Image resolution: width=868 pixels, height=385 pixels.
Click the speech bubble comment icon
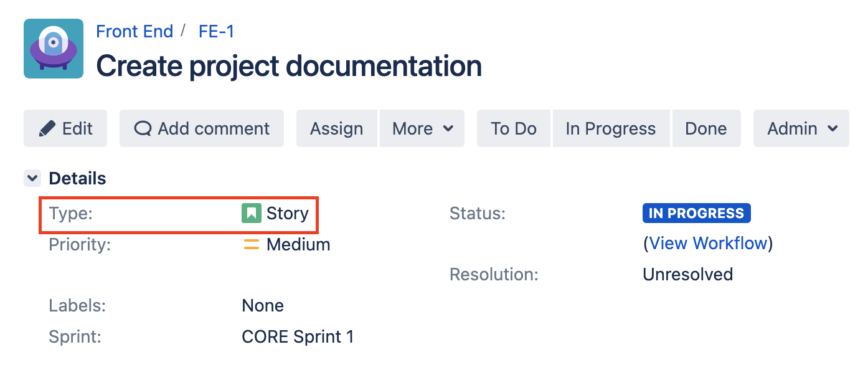pos(143,129)
